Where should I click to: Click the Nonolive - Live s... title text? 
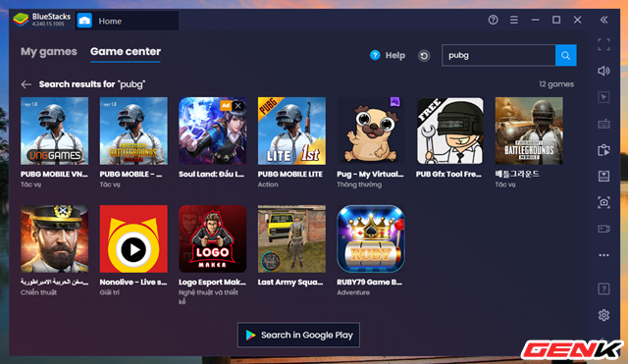pos(133,283)
